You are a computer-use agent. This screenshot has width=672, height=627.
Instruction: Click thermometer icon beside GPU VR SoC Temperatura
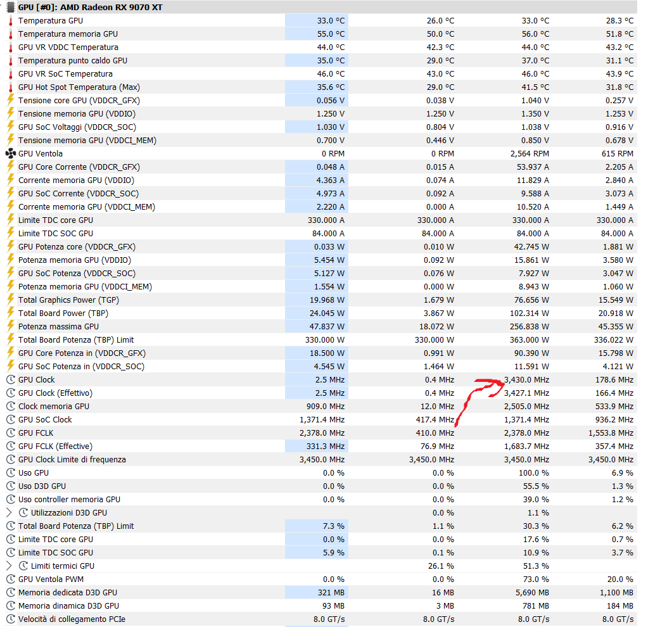11,73
